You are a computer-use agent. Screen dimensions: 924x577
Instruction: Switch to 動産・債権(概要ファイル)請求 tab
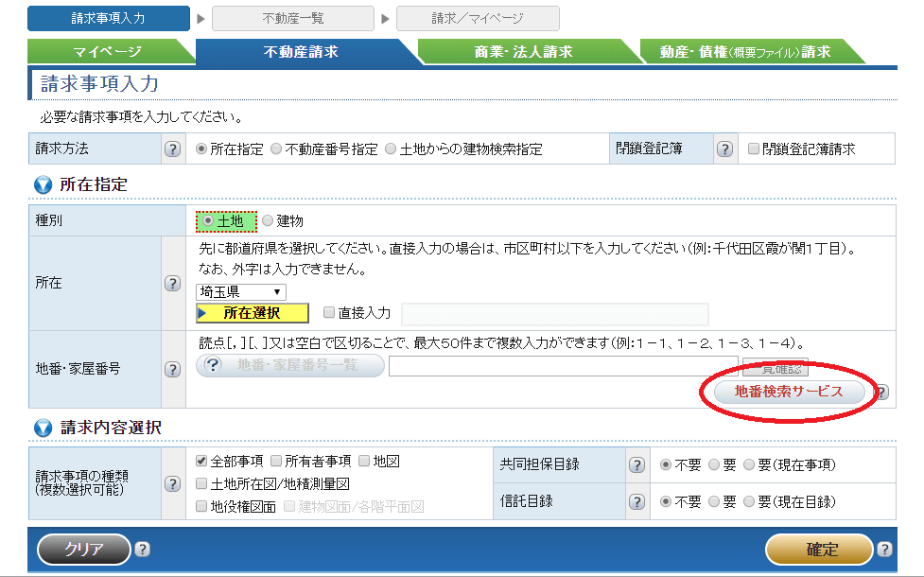pos(745,52)
